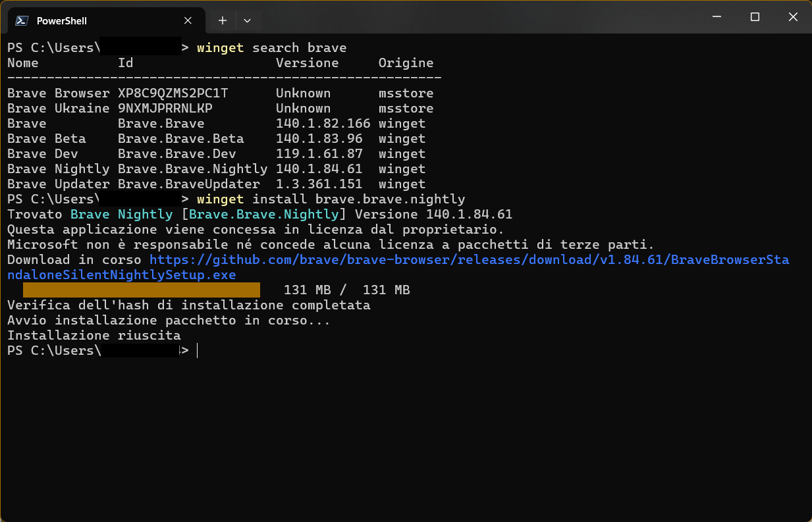Viewport: 812px width, 522px height.
Task: Click the 'winget search brave' command text
Action: 271,48
